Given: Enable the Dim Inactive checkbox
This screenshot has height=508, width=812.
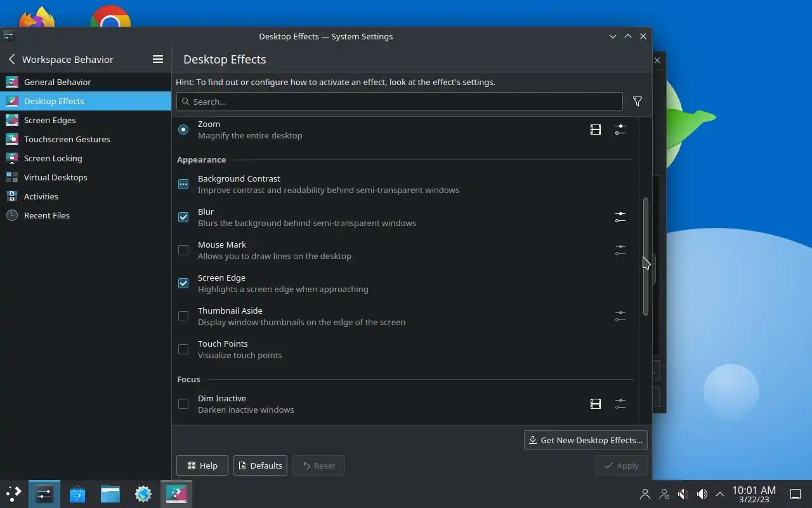Looking at the screenshot, I should point(183,404).
